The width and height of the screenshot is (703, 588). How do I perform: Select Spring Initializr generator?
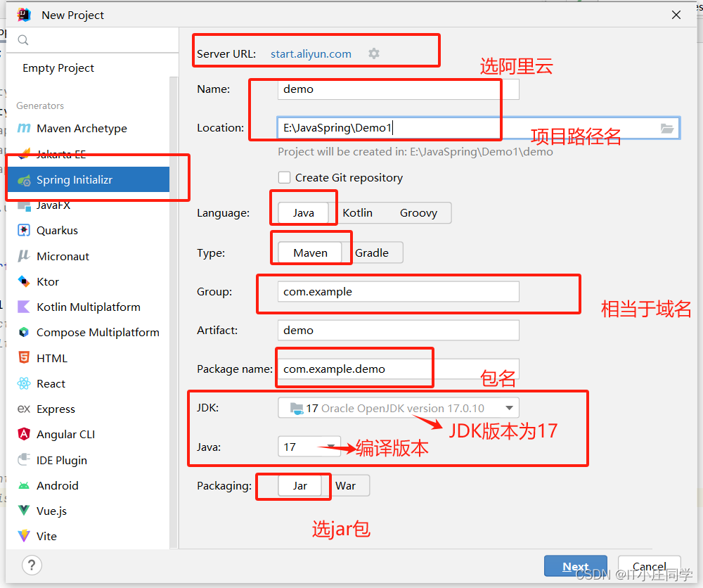click(x=89, y=179)
